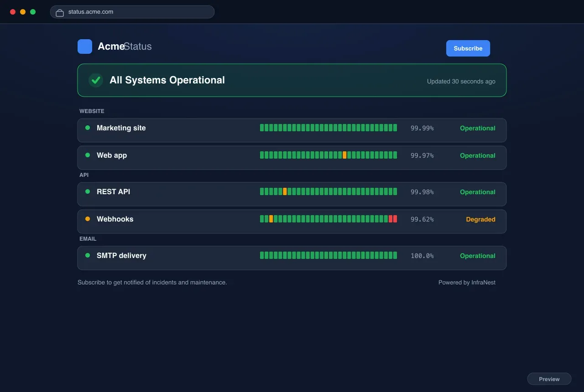Click the 99.98% uptime value
The height and width of the screenshot is (392, 584).
click(422, 192)
